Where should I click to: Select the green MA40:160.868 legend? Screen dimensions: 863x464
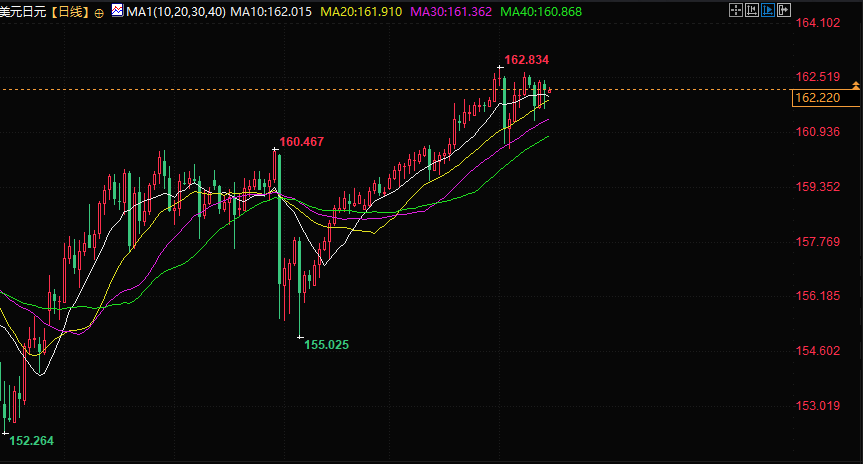[x=541, y=12]
